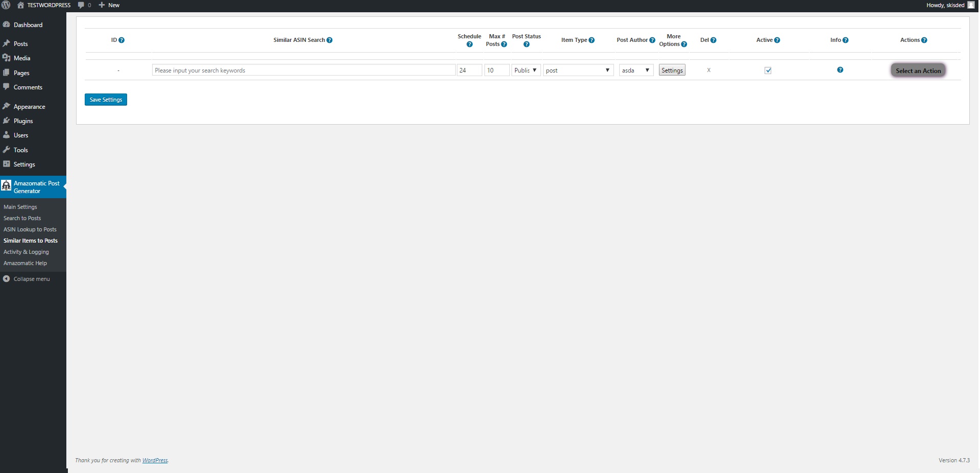Click the Similar ASIN Search help icon
The image size is (980, 473).
tap(330, 40)
